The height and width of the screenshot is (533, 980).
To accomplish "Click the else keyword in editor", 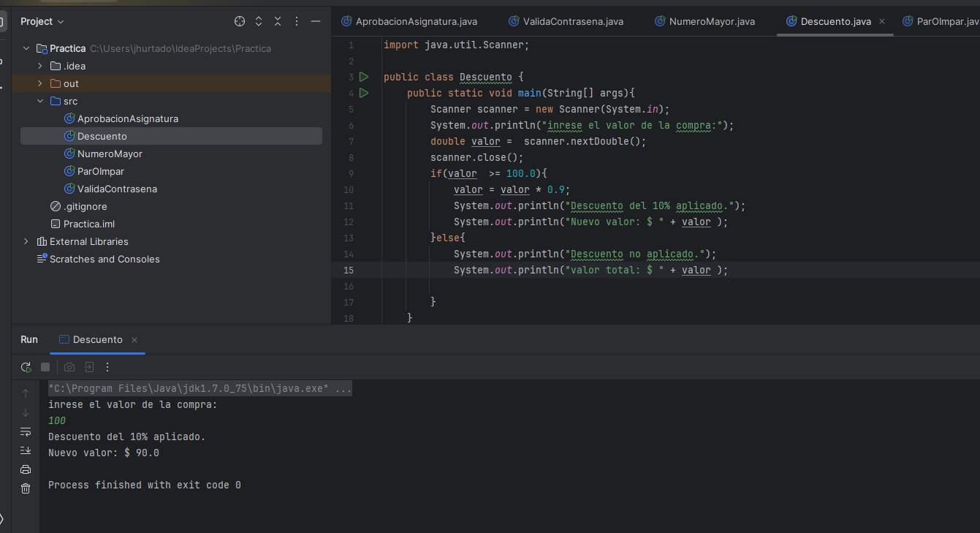I will point(448,238).
